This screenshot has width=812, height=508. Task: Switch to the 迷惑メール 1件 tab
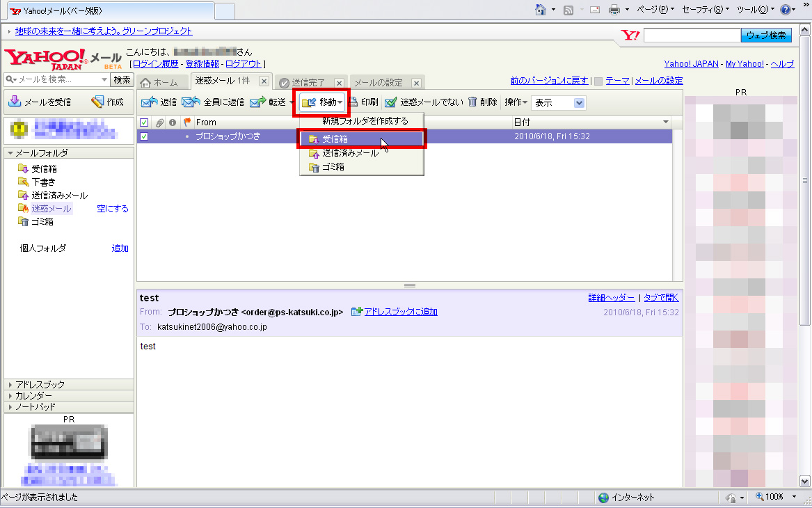pos(223,81)
